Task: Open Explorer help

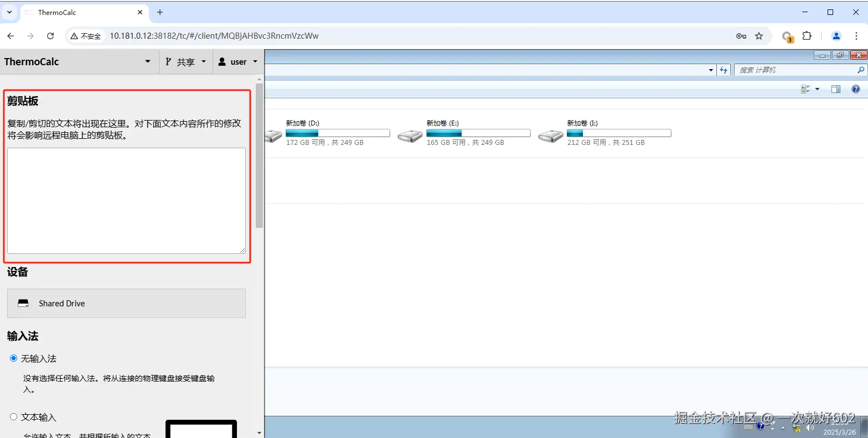Action: pyautogui.click(x=856, y=89)
